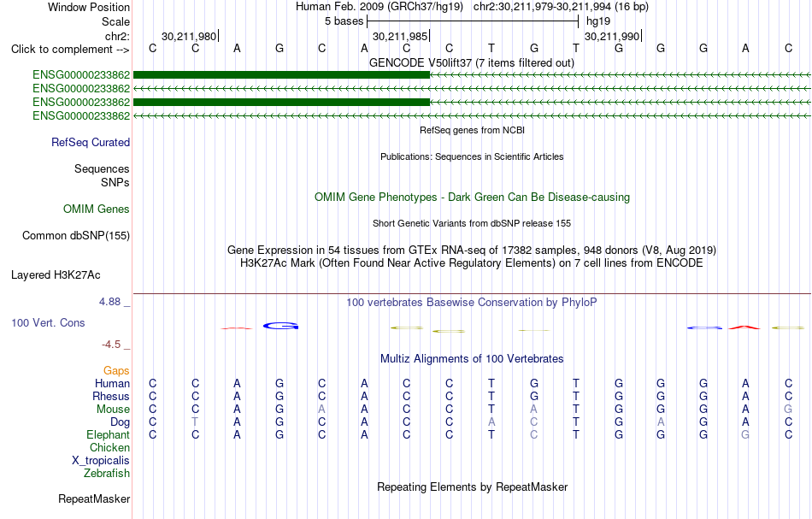This screenshot has height=519, width=812.
Task: Select the Dog alignment row label
Action: pyautogui.click(x=121, y=422)
